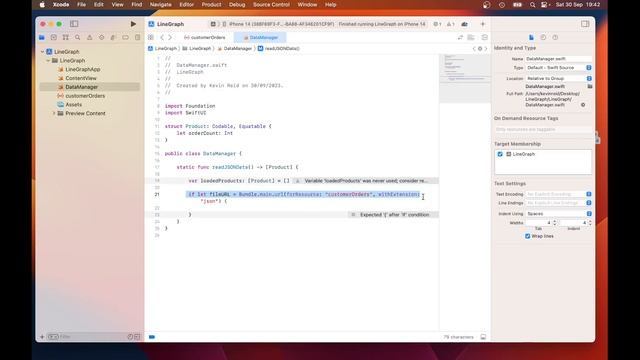The width and height of the screenshot is (640, 360).
Task: Open the Text Encoding dropdown
Action: [x=558, y=194]
